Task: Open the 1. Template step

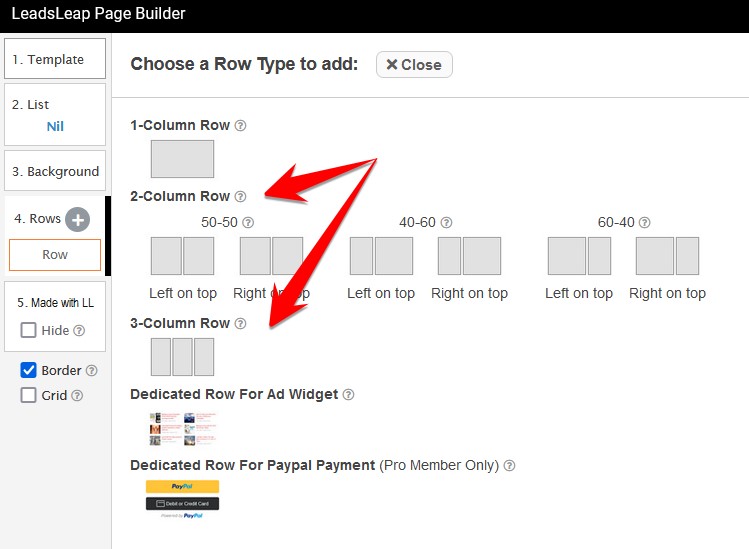Action: (55, 59)
